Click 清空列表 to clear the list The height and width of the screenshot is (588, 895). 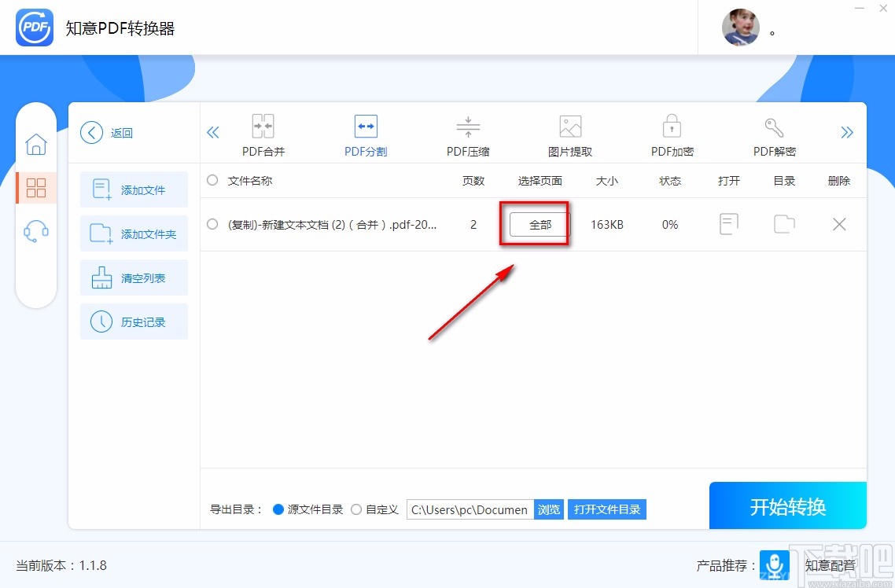[134, 277]
